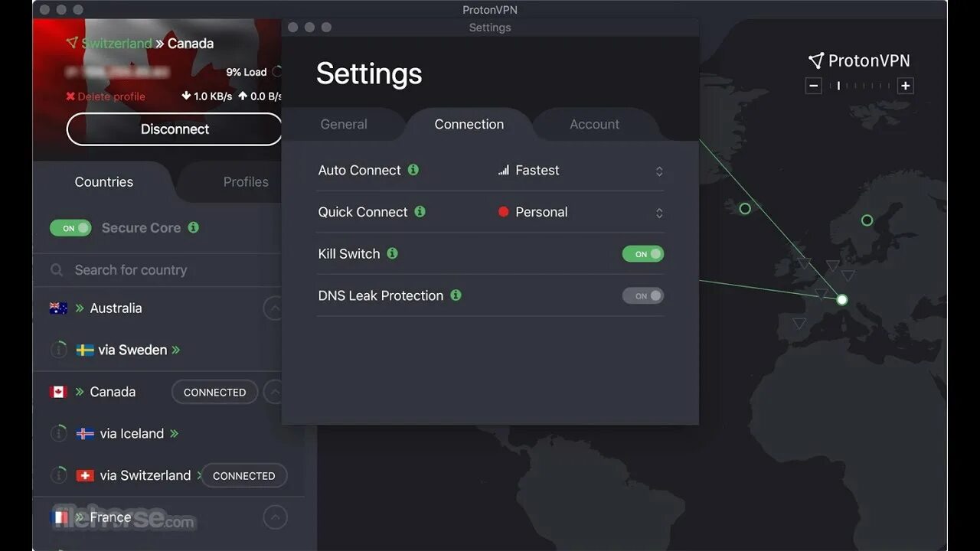The image size is (980, 551).
Task: Click the Iceland flag icon
Action: coord(85,433)
